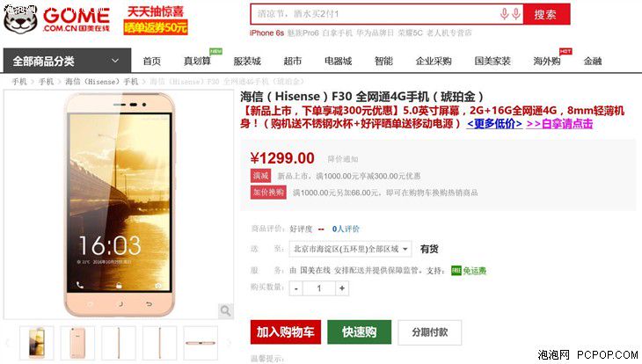Click the 免运费 free shipping badge
Image resolution: width=642 pixels, height=364 pixels.
[x=469, y=270]
